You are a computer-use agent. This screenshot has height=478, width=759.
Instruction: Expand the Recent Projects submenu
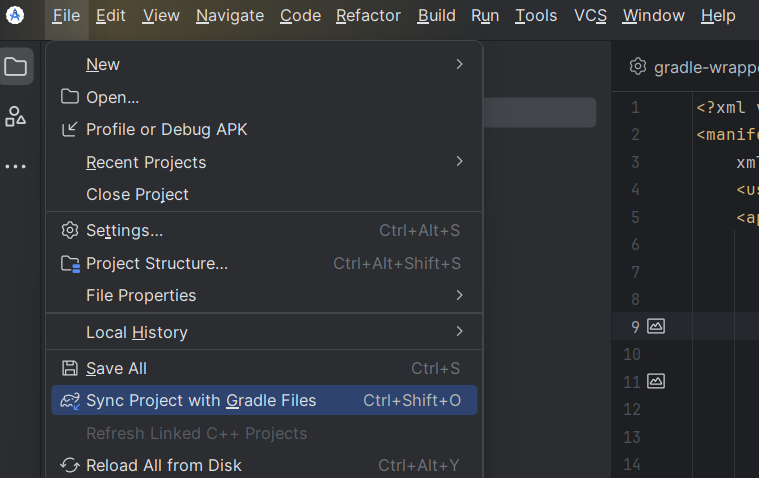pos(459,162)
